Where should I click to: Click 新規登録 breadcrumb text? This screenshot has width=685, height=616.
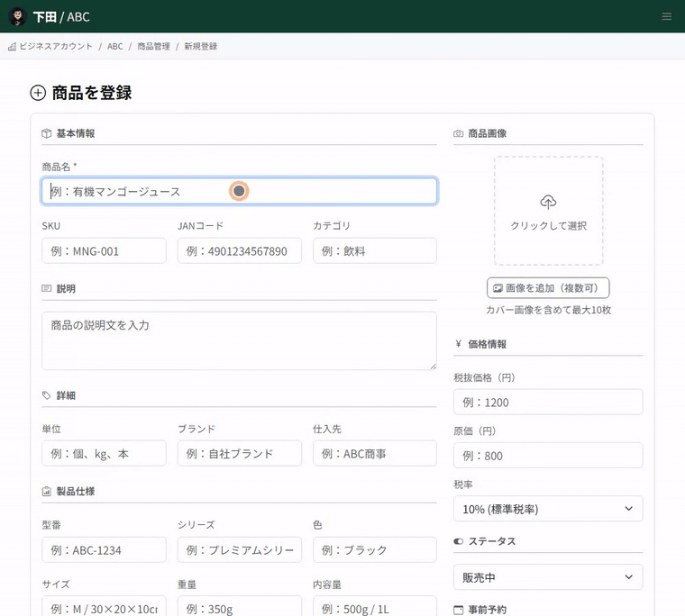click(200, 46)
